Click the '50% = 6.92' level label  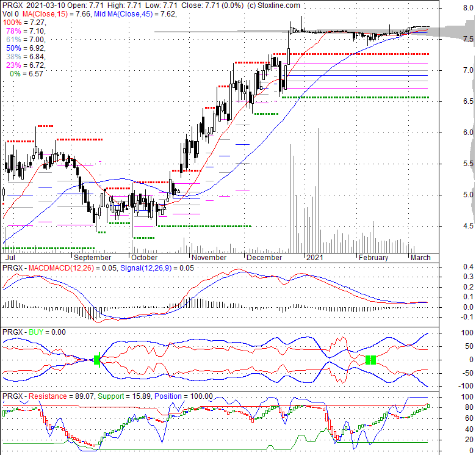point(26,48)
